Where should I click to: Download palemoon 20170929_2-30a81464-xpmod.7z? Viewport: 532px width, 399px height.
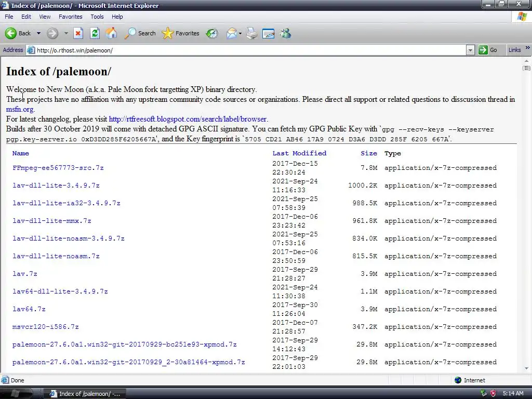tap(129, 362)
